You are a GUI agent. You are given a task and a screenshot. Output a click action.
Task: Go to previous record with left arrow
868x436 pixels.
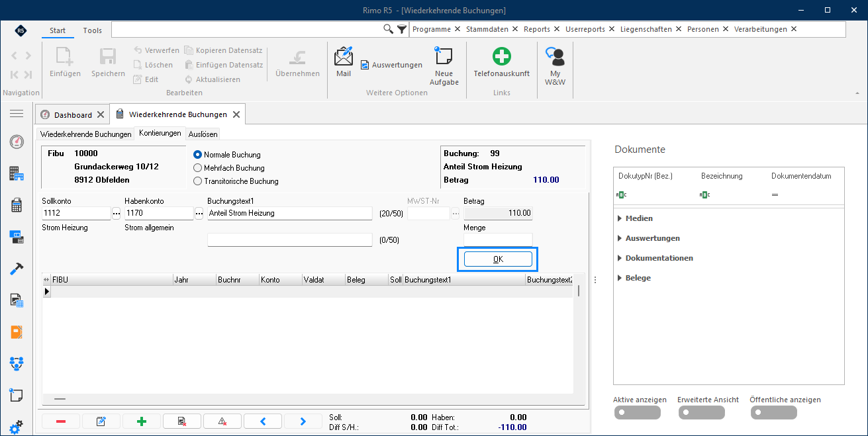coord(262,421)
